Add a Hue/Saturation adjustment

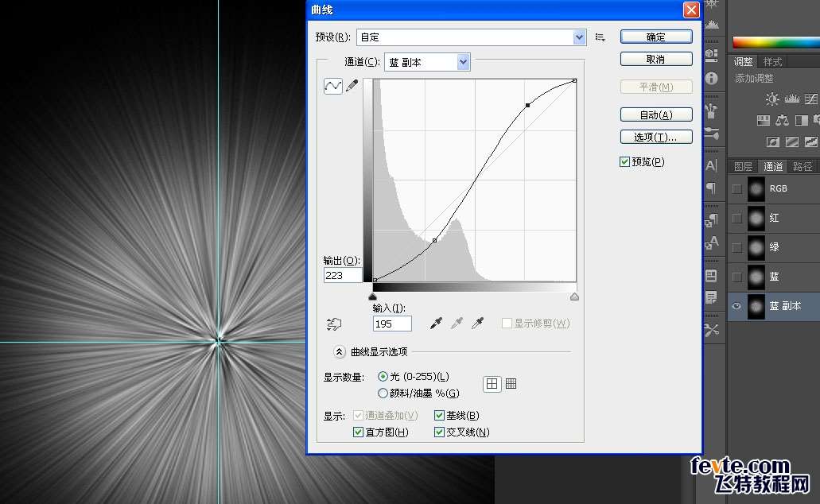[x=763, y=121]
